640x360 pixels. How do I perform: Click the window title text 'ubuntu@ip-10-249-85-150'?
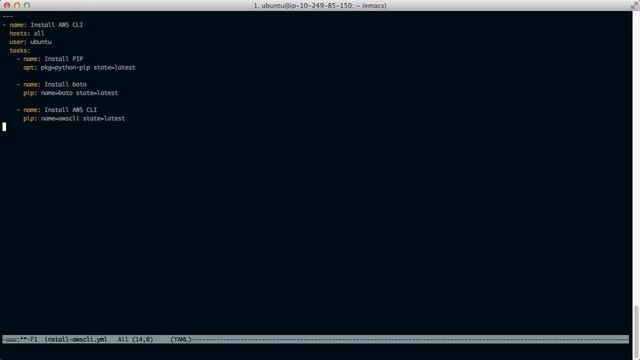point(307,5)
